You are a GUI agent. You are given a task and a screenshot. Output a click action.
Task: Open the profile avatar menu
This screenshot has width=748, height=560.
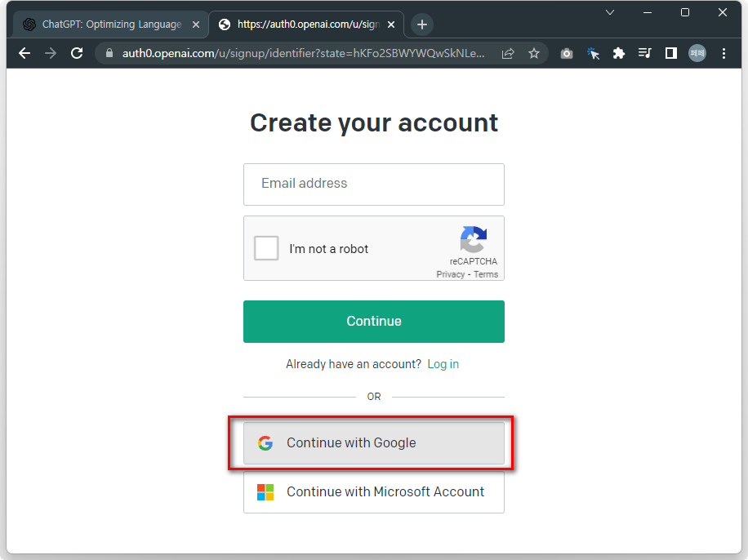[697, 53]
